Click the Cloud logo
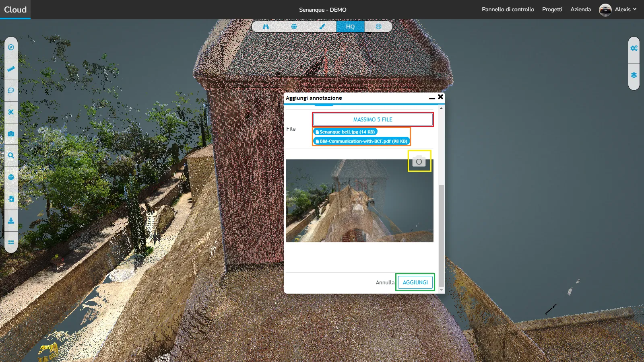 click(x=15, y=10)
